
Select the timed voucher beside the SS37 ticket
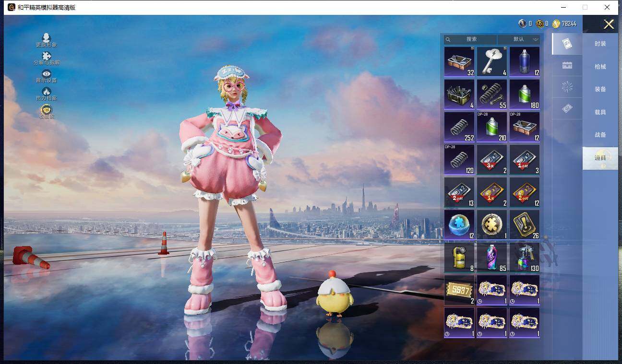pyautogui.click(x=492, y=290)
